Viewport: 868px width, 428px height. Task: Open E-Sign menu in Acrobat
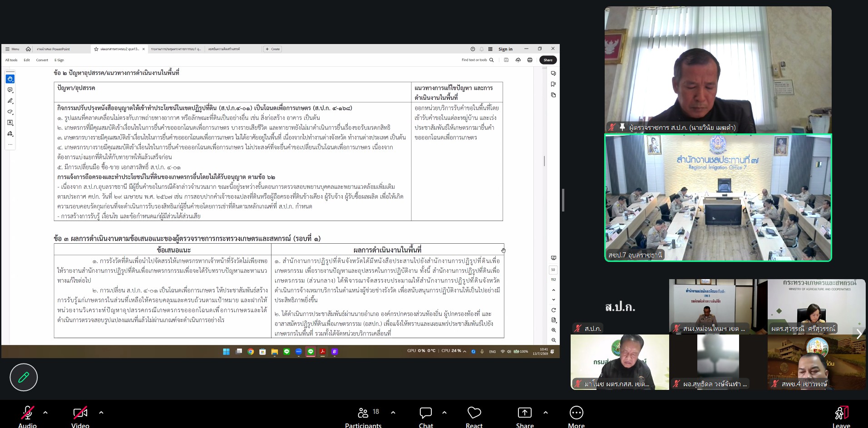59,60
